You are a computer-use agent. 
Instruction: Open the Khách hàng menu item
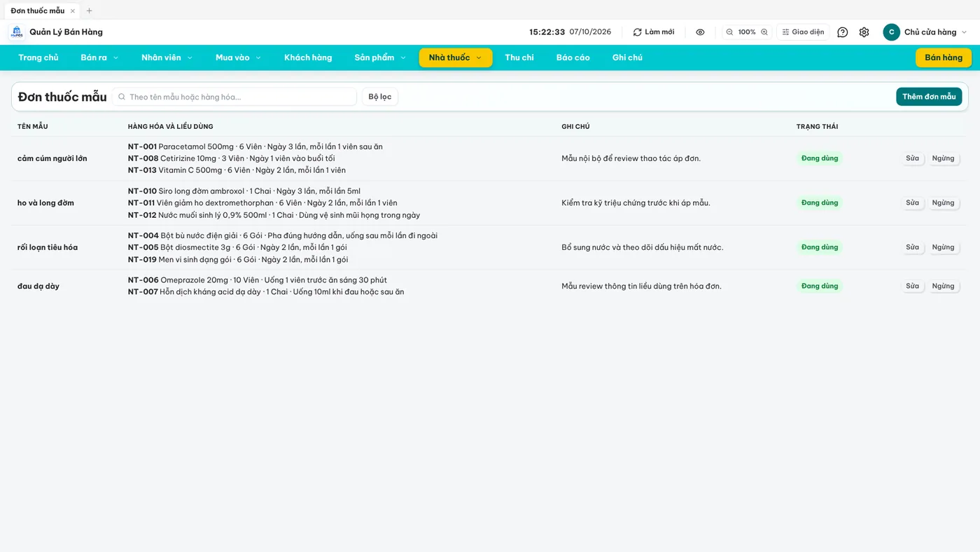(308, 57)
